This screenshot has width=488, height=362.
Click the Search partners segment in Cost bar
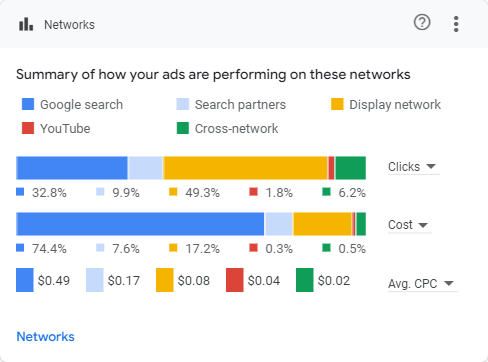[x=279, y=224]
